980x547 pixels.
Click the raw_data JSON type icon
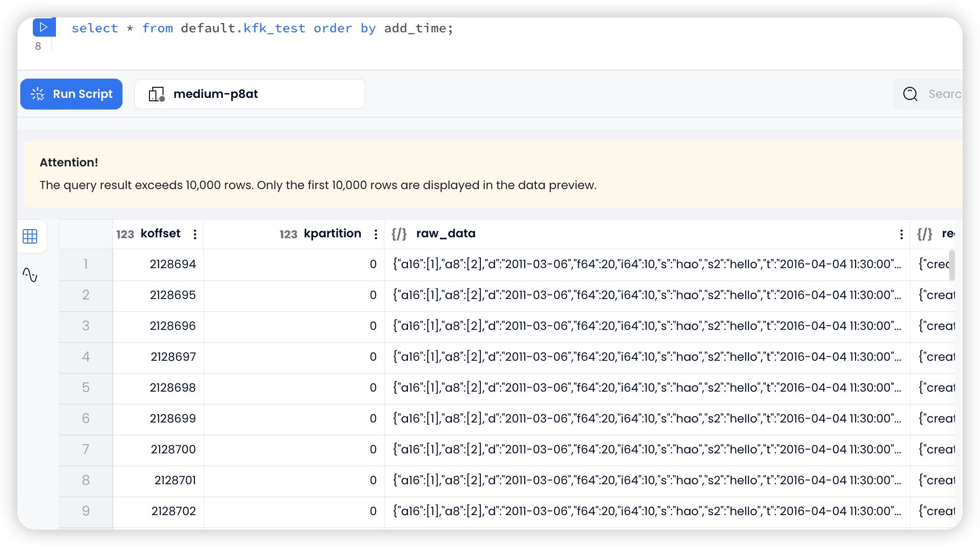point(399,234)
